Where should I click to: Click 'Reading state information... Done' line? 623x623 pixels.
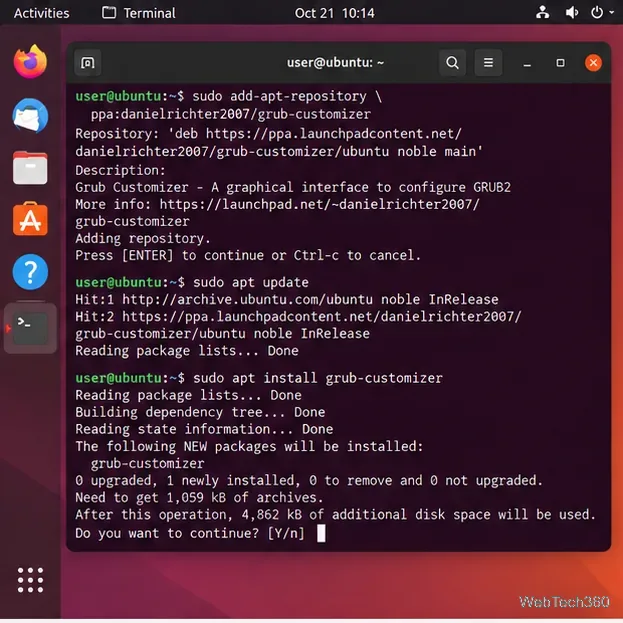click(x=204, y=429)
